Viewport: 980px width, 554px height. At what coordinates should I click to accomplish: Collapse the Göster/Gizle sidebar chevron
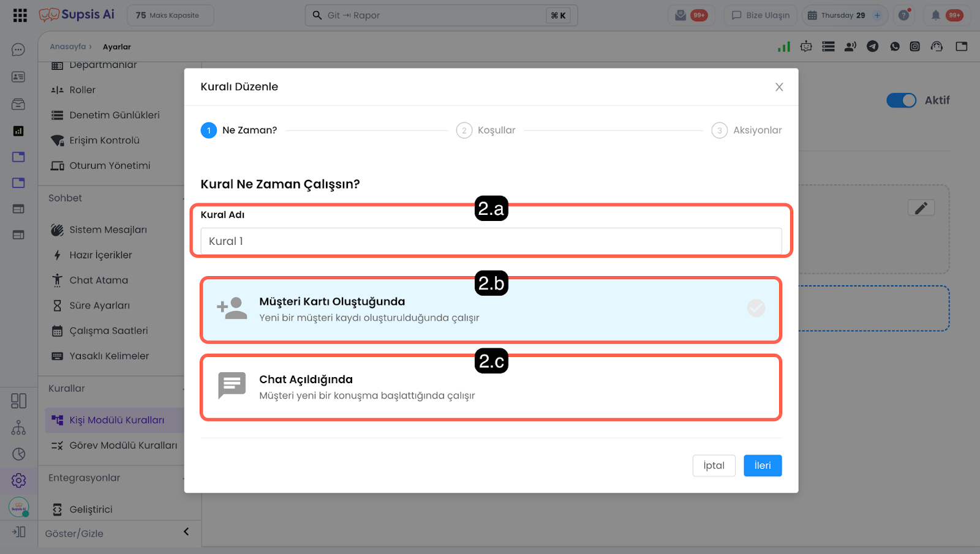point(186,532)
